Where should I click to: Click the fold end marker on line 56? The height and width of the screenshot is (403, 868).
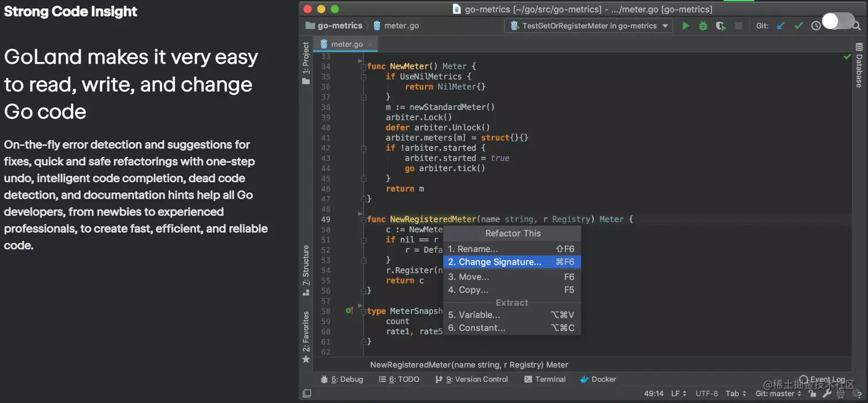pyautogui.click(x=363, y=290)
